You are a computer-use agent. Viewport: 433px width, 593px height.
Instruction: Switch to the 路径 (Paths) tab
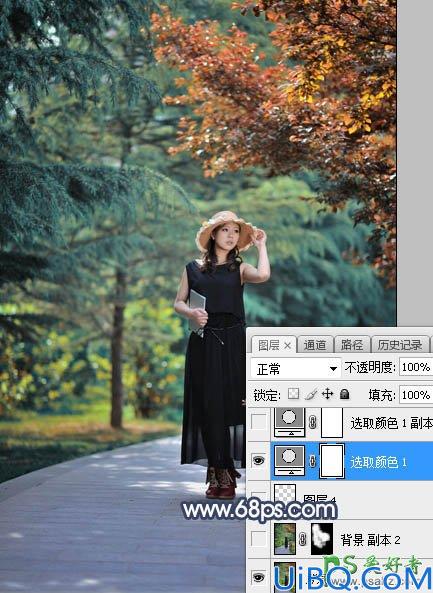coord(352,345)
